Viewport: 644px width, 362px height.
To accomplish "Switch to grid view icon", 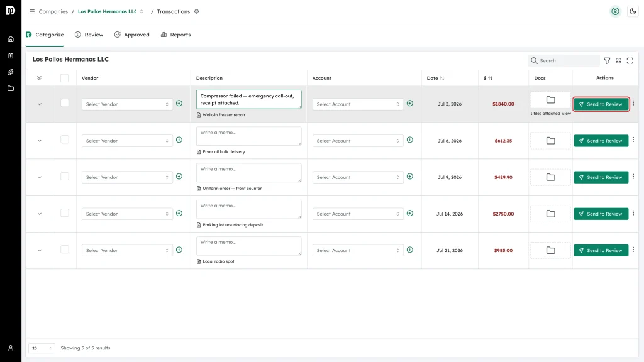I will pyautogui.click(x=619, y=61).
